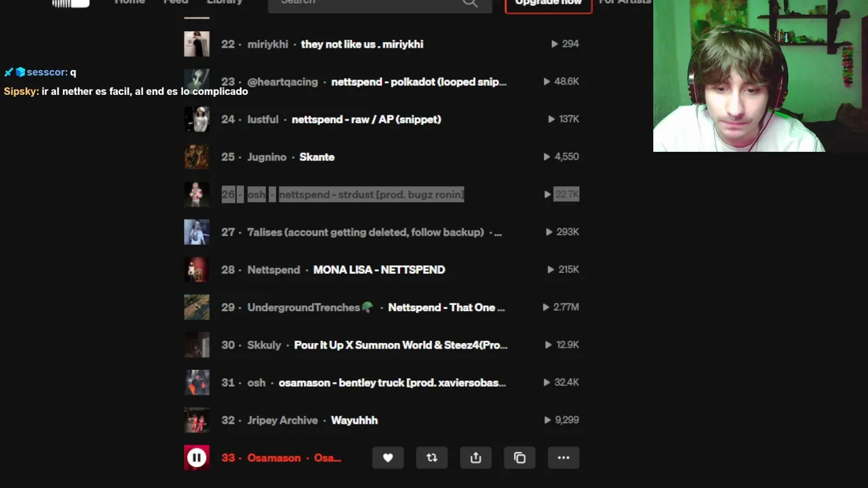This screenshot has height=488, width=868.
Task: Open the Home tab
Action: pos(130,3)
